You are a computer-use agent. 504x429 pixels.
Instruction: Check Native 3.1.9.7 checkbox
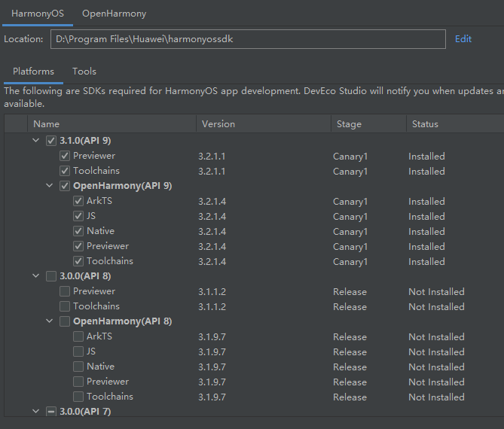[x=78, y=367]
